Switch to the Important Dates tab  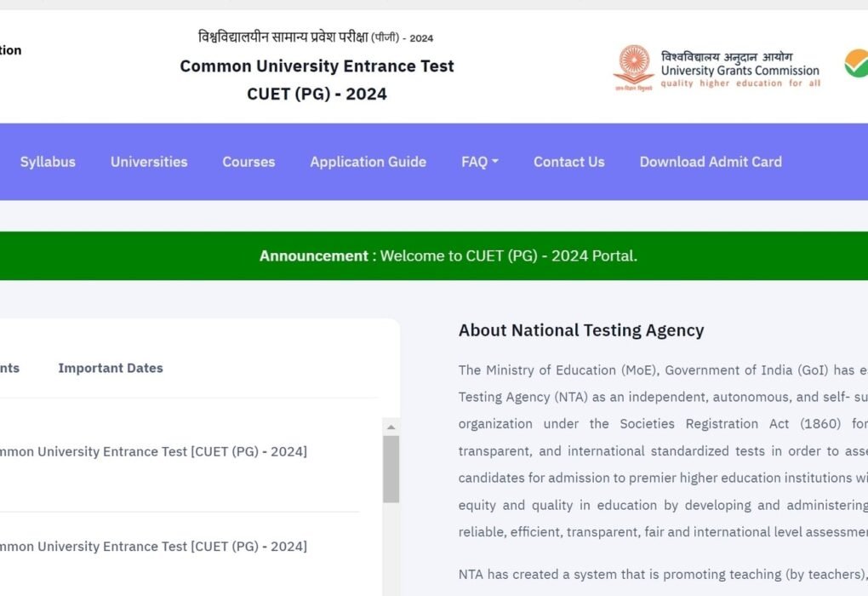(x=111, y=368)
